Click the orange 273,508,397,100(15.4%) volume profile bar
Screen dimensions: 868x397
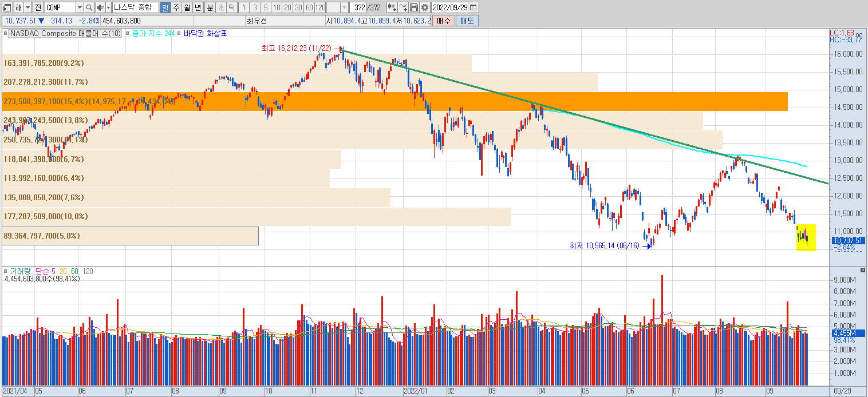point(394,101)
